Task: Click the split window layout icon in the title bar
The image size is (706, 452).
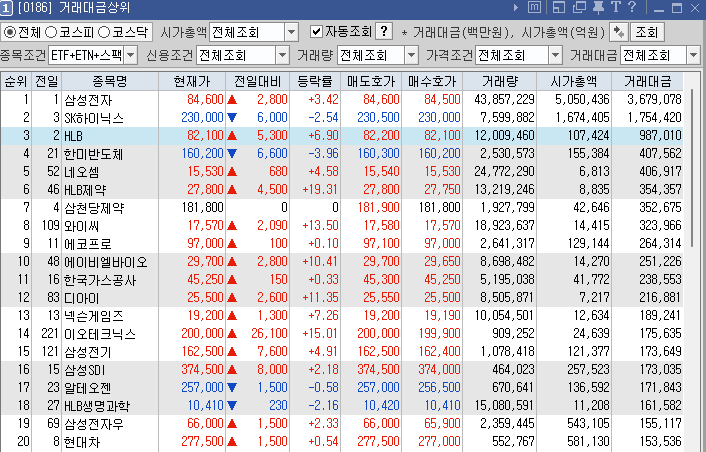Action: pos(559,7)
